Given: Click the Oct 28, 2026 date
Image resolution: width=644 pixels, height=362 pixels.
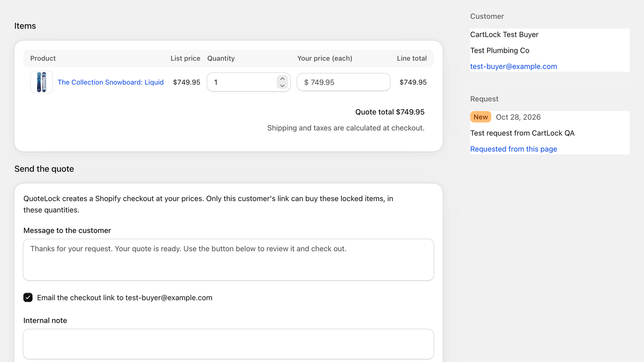Looking at the screenshot, I should [x=518, y=117].
